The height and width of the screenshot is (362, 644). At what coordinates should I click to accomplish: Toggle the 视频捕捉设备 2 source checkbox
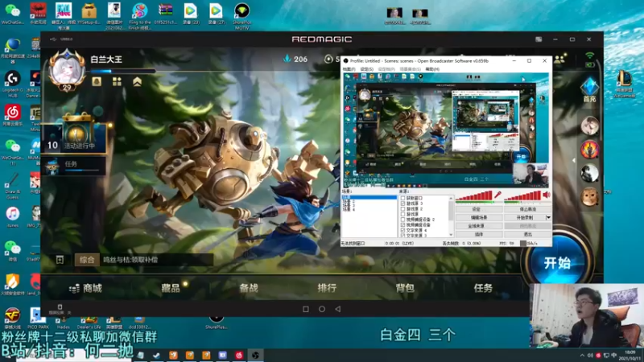click(403, 220)
